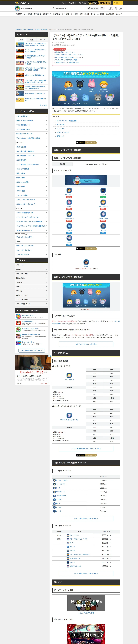Screen dimensions: 138x644
Task: Click レインコートロビン in score ranking table
Action: 62,480
